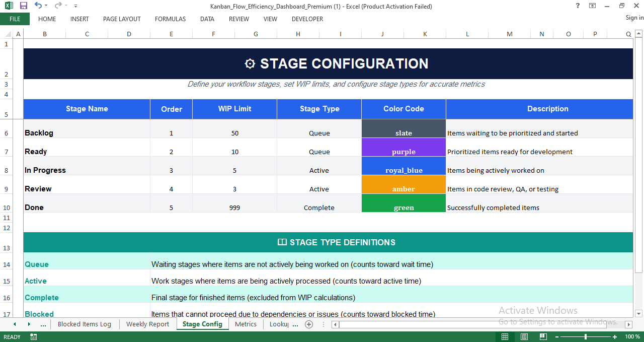Image resolution: width=644 pixels, height=342 pixels.
Task: Switch to the FORMULAS ribbon tab
Action: pyautogui.click(x=170, y=19)
